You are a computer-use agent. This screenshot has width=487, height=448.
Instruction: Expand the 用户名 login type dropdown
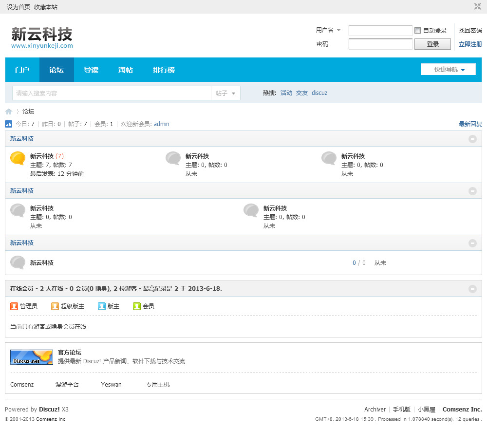pyautogui.click(x=328, y=30)
